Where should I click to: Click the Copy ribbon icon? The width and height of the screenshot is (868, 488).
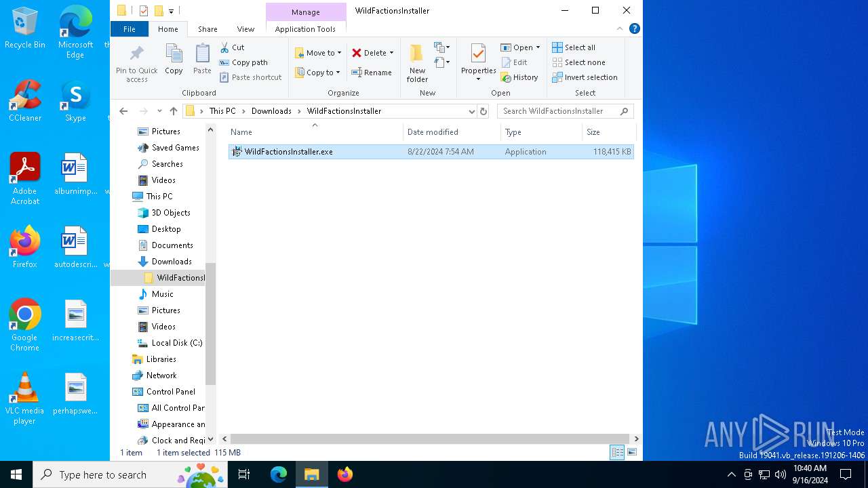pyautogui.click(x=174, y=60)
